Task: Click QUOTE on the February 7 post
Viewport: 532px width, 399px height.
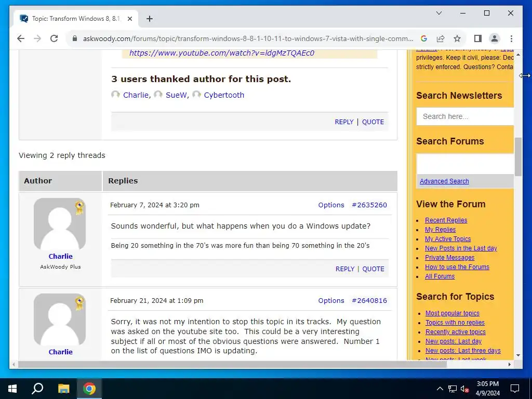Action: [x=373, y=269]
